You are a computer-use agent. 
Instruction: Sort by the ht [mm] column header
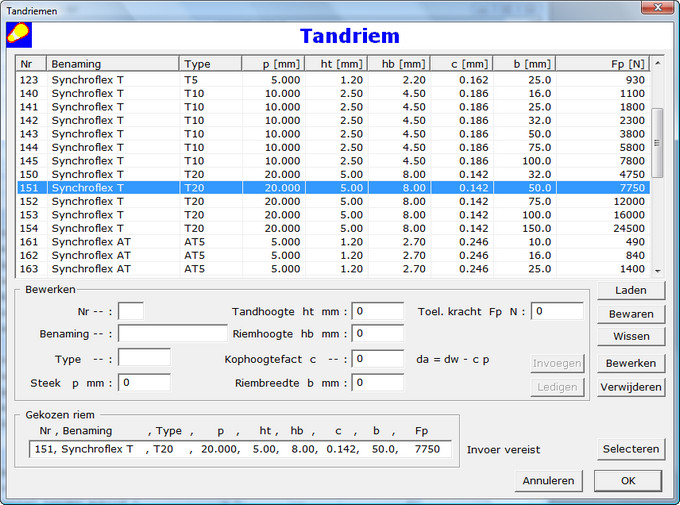pos(336,64)
